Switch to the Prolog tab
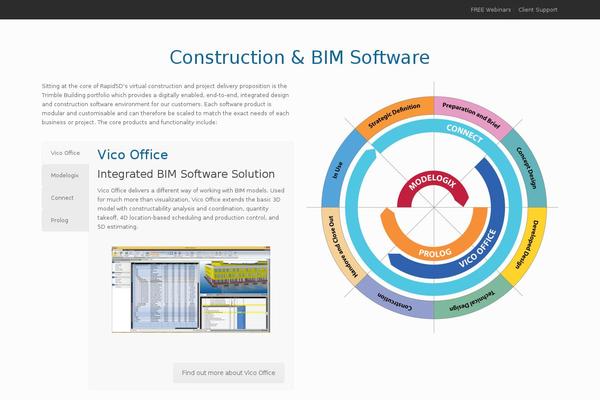600x400 pixels. 65,220
